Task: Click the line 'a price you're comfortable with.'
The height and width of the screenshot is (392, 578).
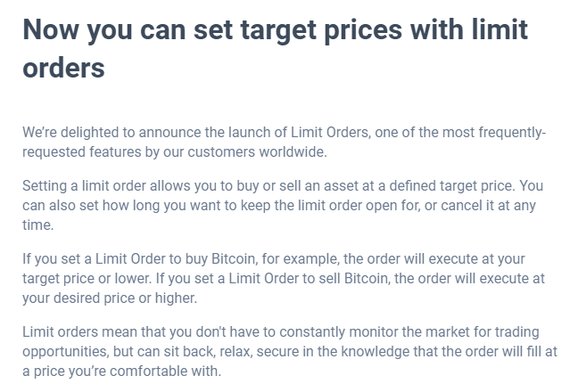Action: coord(121,371)
